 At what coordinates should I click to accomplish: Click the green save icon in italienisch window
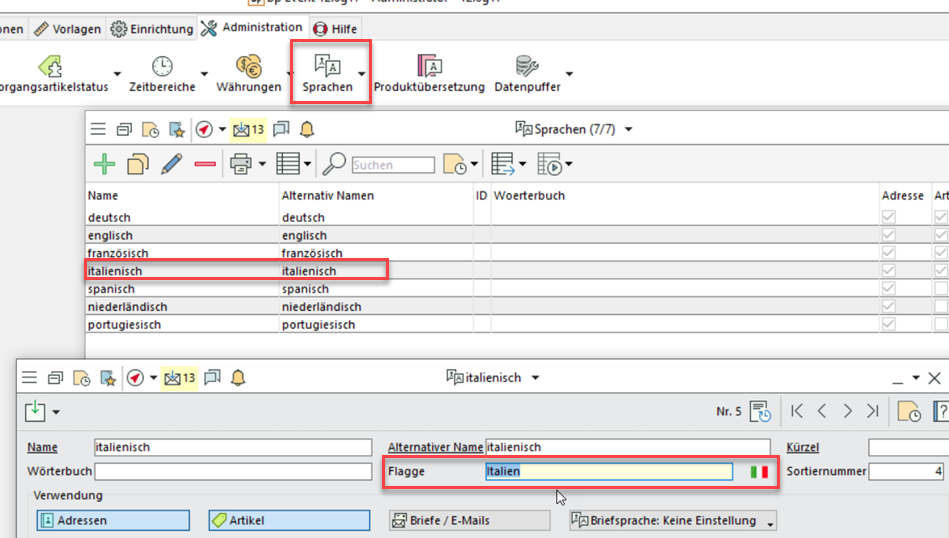pos(35,411)
